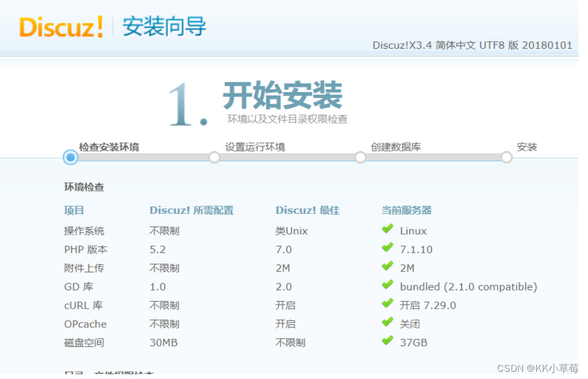Click the OPcache row label
The width and height of the screenshot is (588, 379).
tap(85, 324)
